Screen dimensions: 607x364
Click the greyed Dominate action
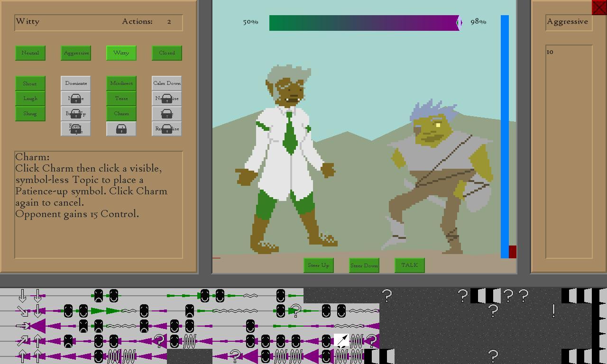[x=76, y=83]
